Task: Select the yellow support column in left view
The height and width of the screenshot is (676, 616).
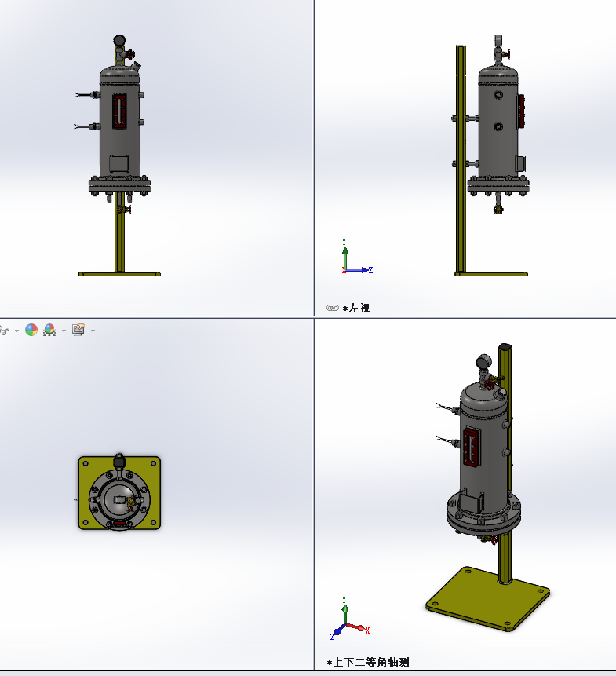Action: [x=461, y=159]
